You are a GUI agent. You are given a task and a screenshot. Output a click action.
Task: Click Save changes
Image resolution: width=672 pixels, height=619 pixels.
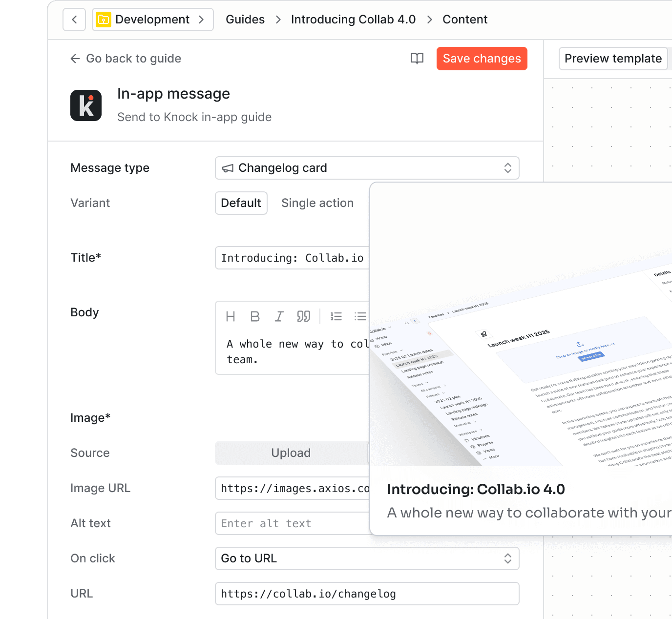pyautogui.click(x=482, y=59)
